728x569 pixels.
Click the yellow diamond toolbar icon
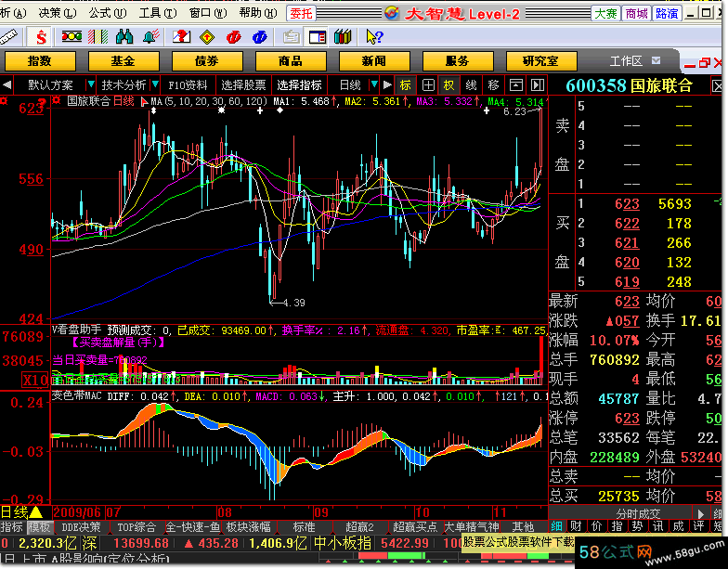207,37
